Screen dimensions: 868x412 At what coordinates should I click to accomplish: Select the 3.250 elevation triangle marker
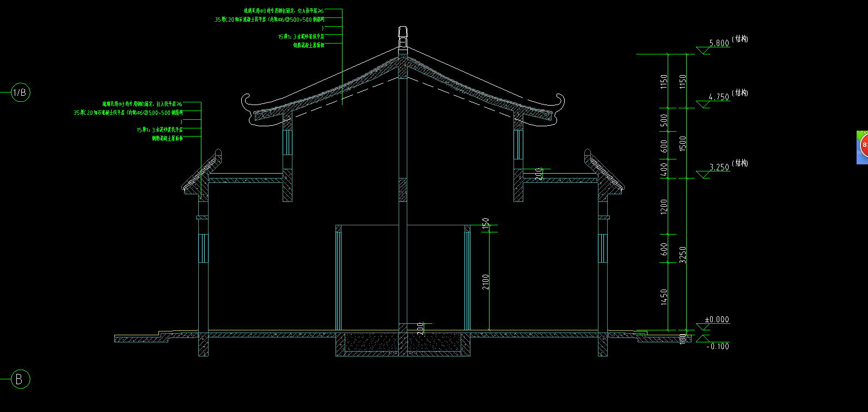click(x=703, y=175)
